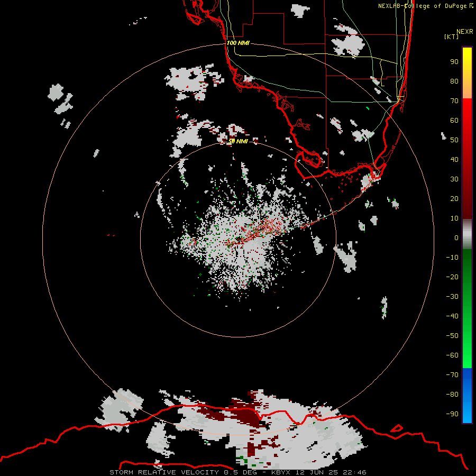Image resolution: width=476 pixels, height=476 pixels.
Task: Click the -70 value on the velocity scale
Action: point(452,375)
